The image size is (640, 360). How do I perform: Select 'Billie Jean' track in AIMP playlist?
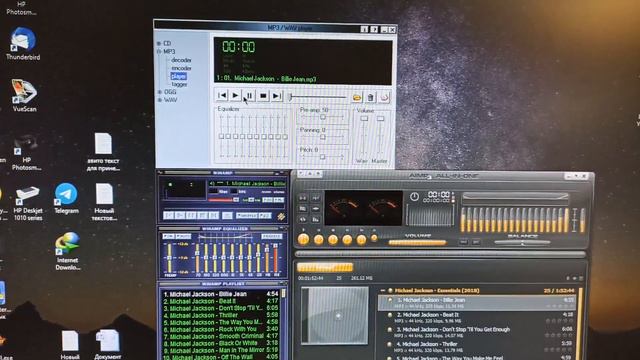point(477,303)
